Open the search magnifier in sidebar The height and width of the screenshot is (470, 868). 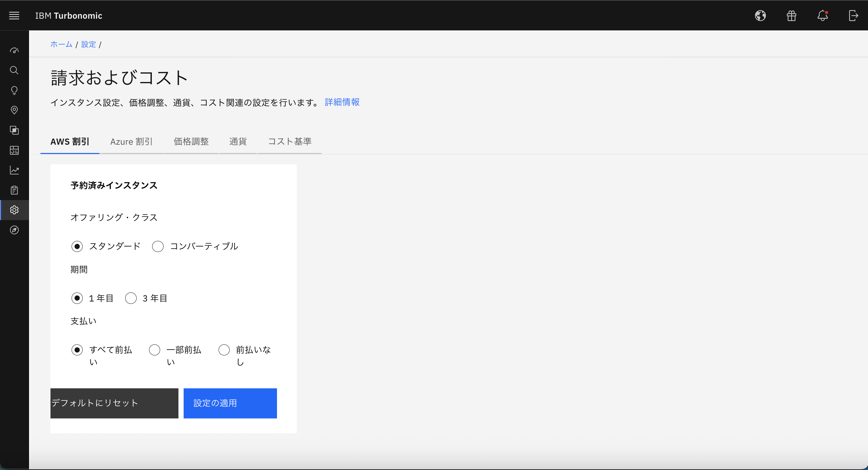pyautogui.click(x=14, y=70)
